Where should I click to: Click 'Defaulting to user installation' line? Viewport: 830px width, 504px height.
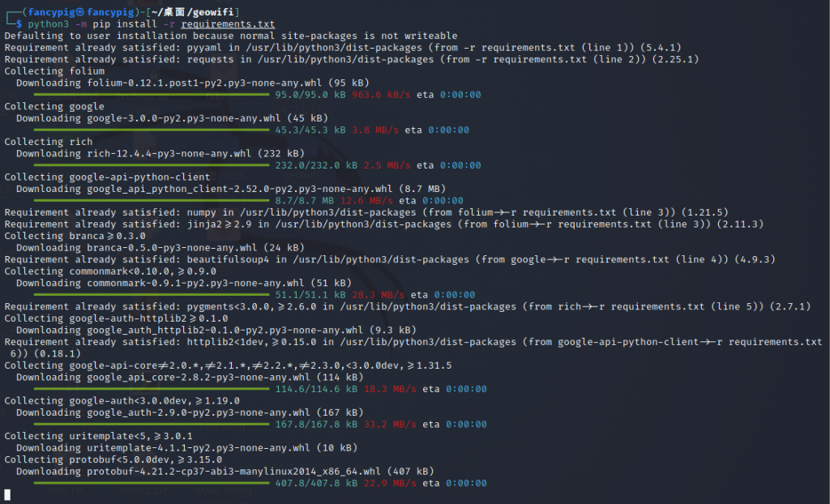pyautogui.click(x=231, y=36)
